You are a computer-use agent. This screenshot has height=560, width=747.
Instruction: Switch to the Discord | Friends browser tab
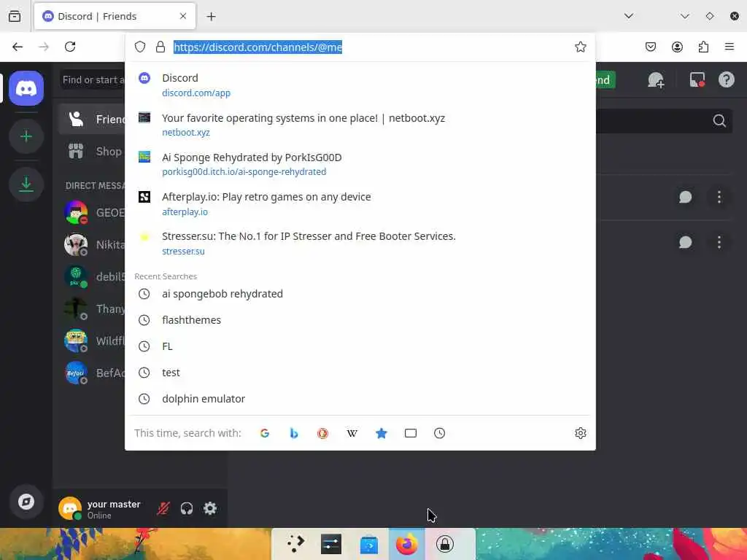(x=115, y=16)
